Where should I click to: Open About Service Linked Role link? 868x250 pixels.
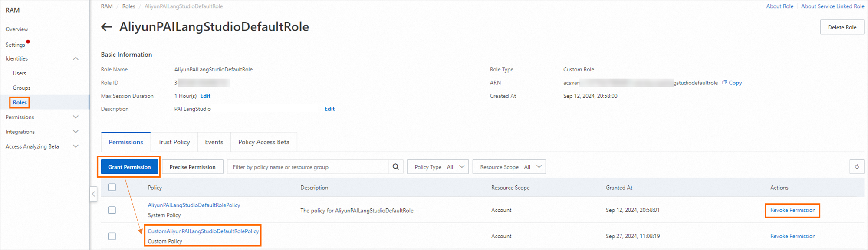pyautogui.click(x=832, y=6)
